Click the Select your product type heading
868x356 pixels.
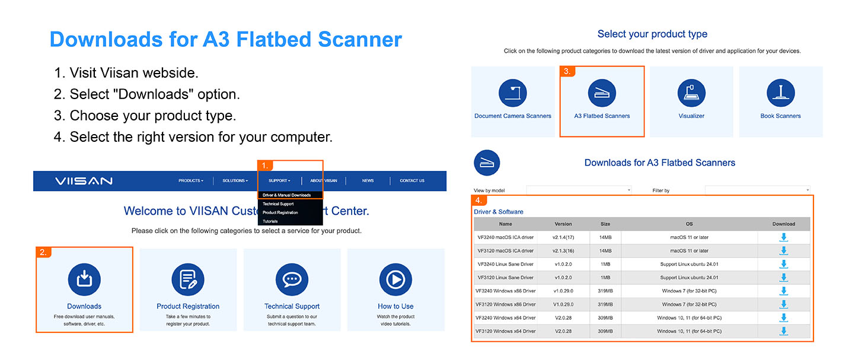pos(652,34)
